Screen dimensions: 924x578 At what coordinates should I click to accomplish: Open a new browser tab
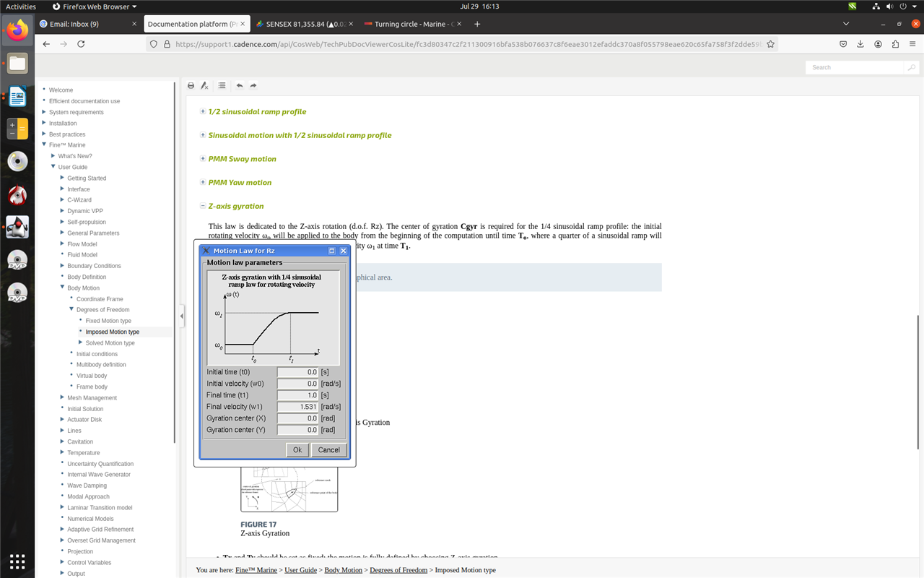click(477, 24)
